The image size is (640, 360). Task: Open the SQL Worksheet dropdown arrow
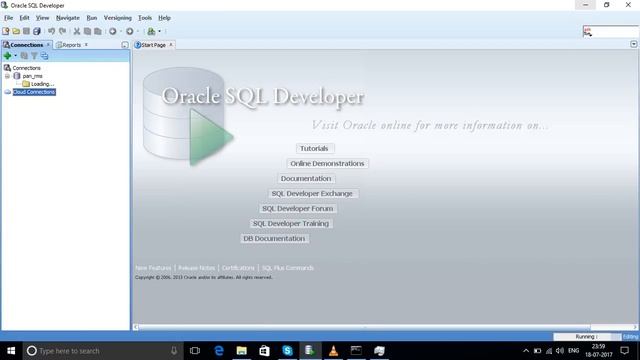[x=160, y=31]
